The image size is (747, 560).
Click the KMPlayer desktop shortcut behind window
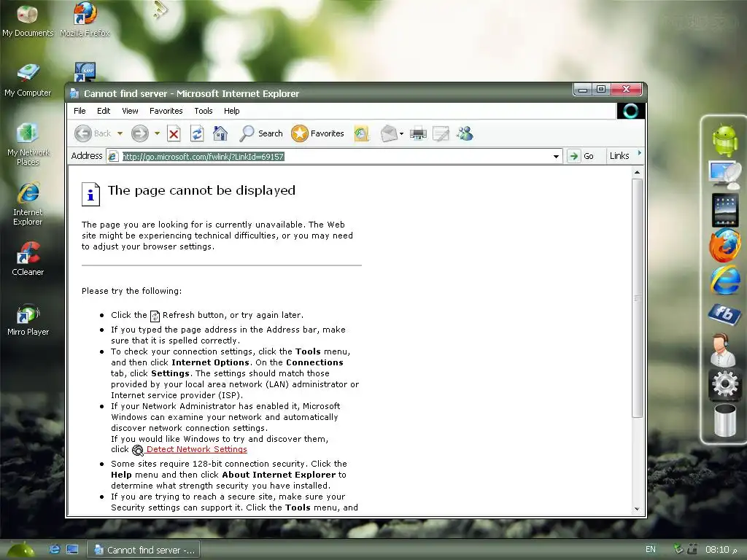click(86, 71)
